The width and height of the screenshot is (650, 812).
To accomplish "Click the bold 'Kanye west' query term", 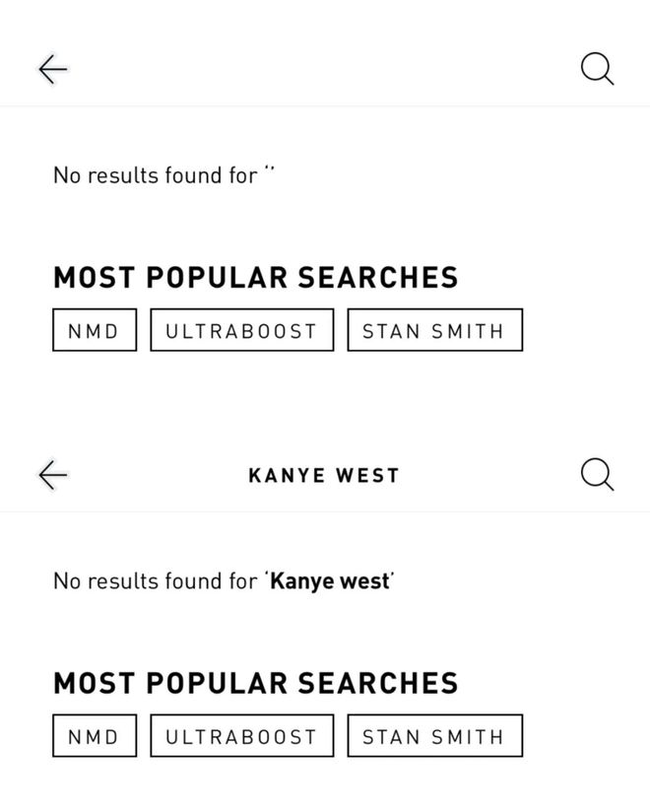I will pyautogui.click(x=330, y=581).
